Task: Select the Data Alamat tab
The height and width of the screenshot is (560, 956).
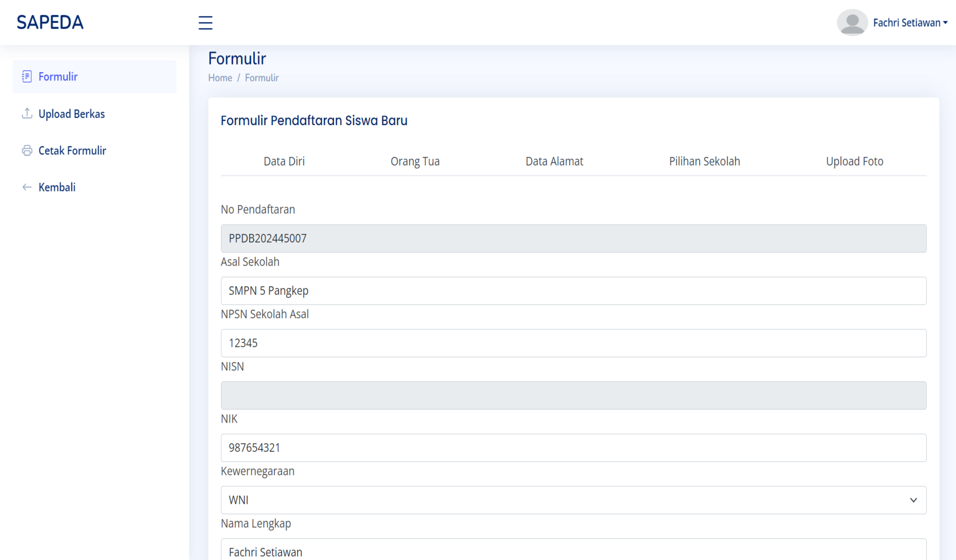Action: pyautogui.click(x=554, y=162)
